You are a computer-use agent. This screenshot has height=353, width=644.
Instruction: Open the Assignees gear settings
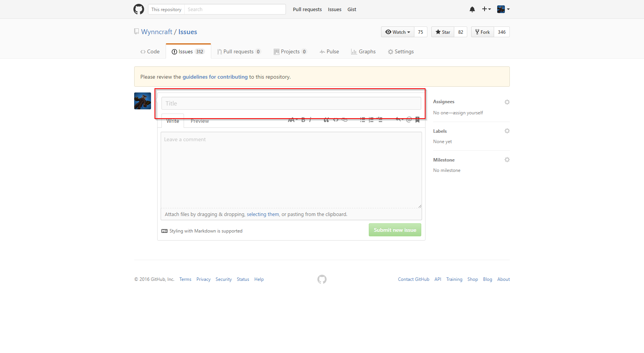coord(507,102)
